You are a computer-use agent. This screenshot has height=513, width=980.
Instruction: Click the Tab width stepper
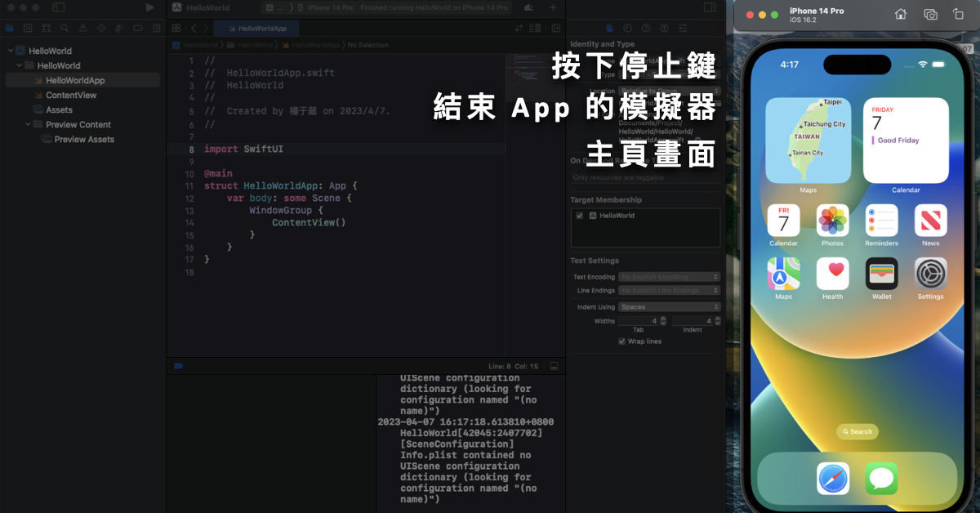coord(663,321)
